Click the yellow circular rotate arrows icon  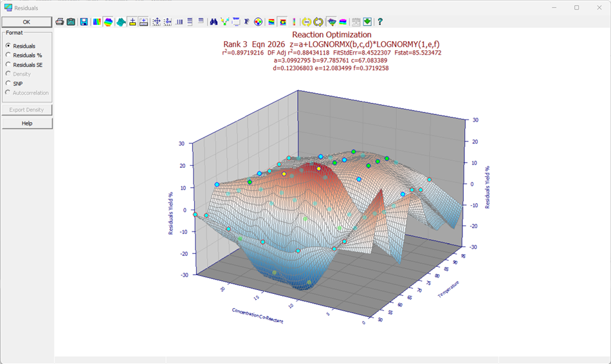[x=318, y=22]
